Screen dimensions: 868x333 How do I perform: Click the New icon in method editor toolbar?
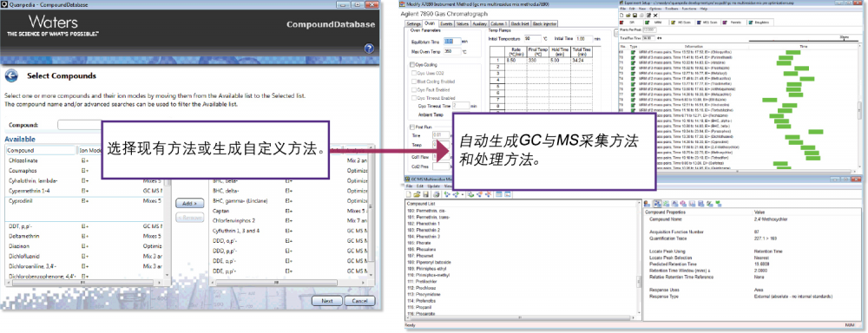click(x=409, y=194)
